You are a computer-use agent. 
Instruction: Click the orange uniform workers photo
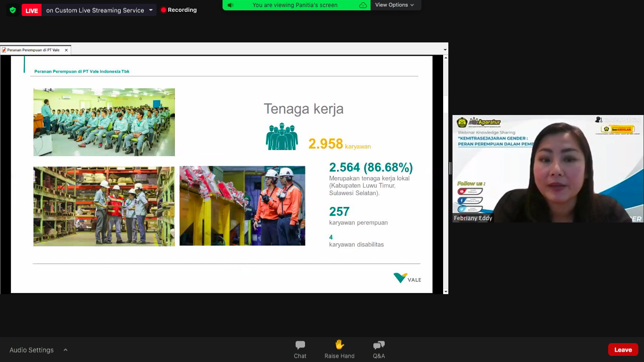click(242, 206)
